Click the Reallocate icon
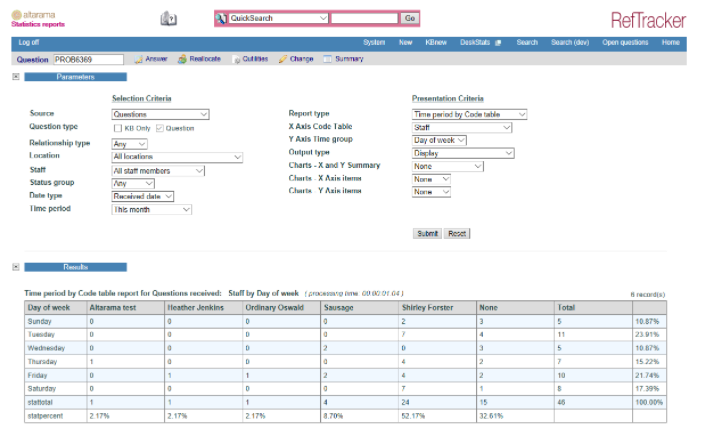702x436 pixels. tap(182, 60)
